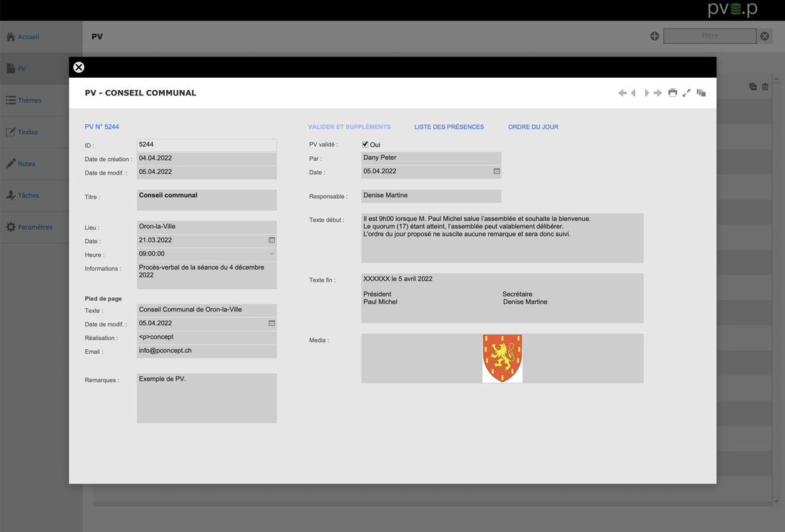Show the previous PV record

[x=634, y=93]
